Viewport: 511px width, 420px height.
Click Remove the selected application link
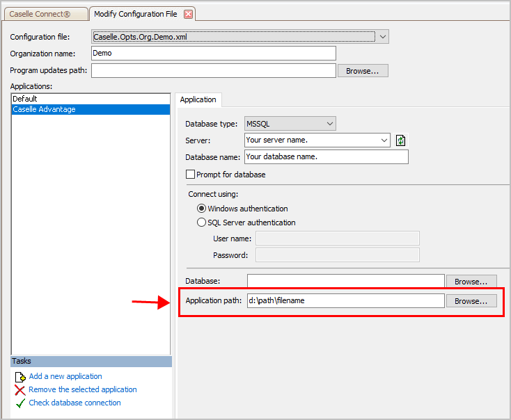tap(83, 389)
